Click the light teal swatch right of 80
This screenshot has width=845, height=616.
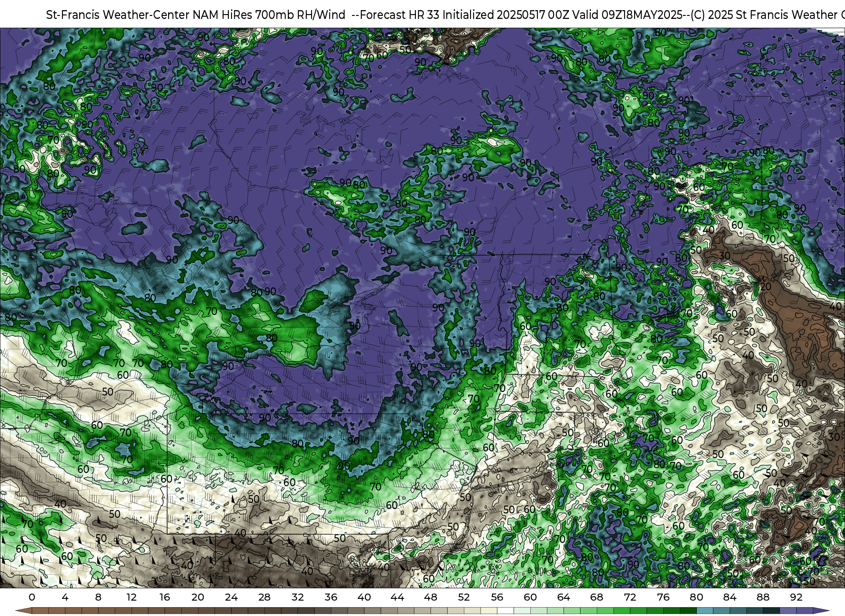pos(705,611)
